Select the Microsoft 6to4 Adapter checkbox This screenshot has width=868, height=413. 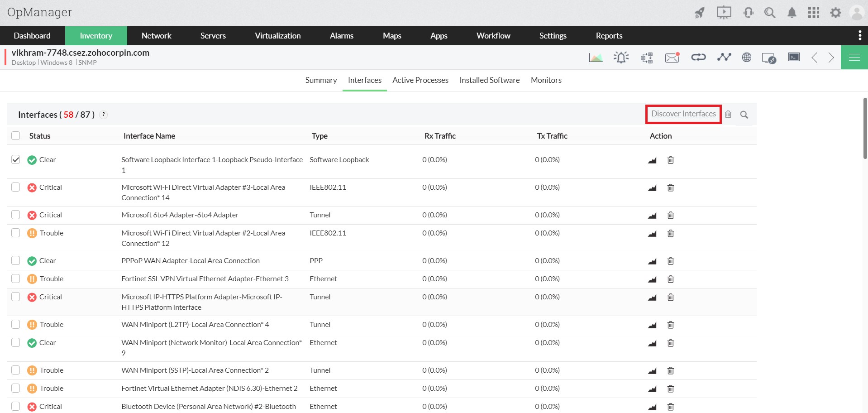(x=16, y=215)
